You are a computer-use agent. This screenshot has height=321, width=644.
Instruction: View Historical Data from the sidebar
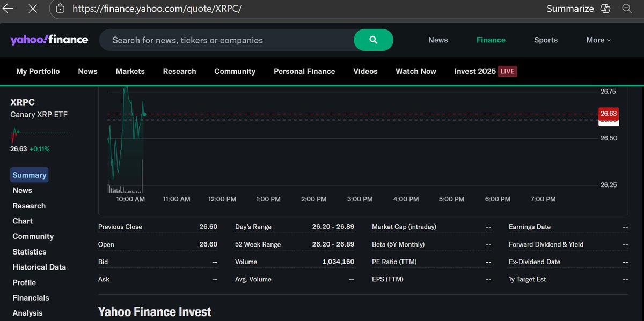(39, 267)
